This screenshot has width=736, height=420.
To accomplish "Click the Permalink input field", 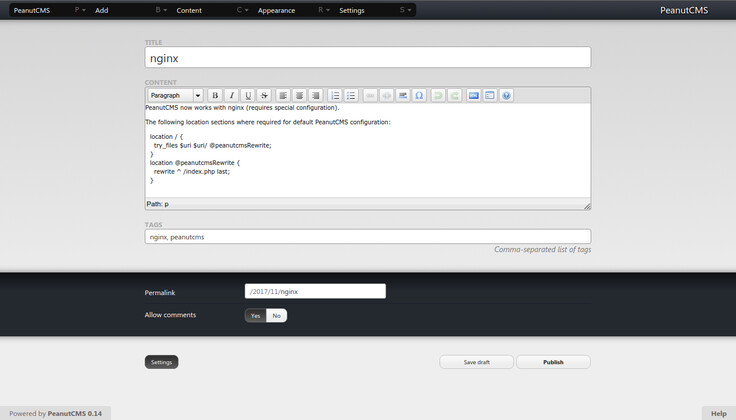I will point(315,291).
